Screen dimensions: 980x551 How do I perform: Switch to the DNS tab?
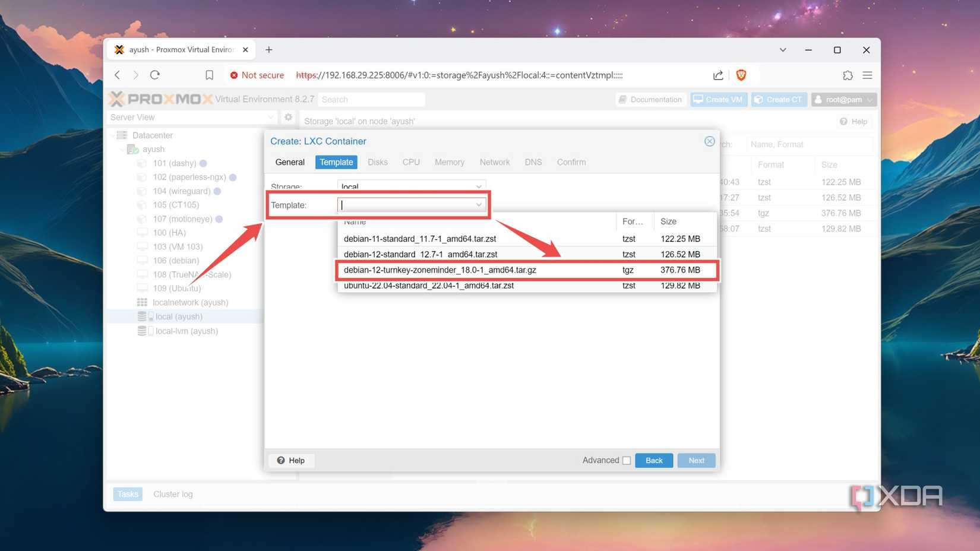(533, 162)
